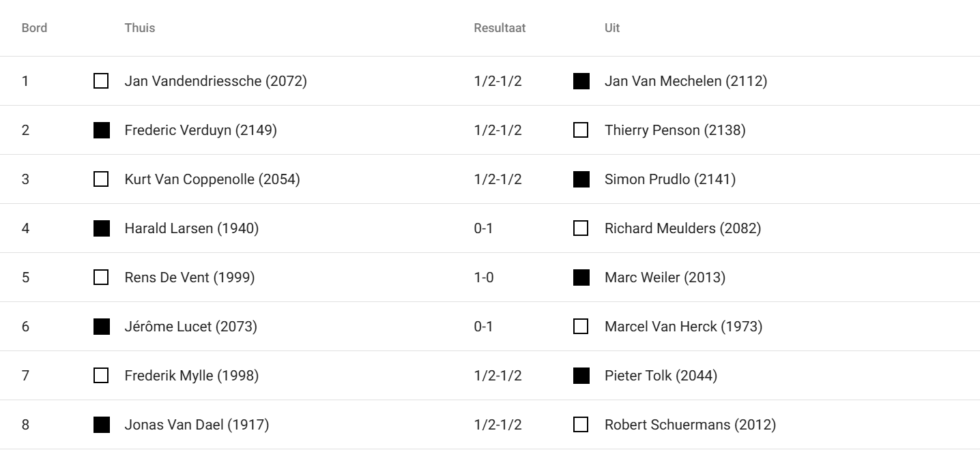Click the 1-0 result on board 5
980x450 pixels.
coord(483,277)
